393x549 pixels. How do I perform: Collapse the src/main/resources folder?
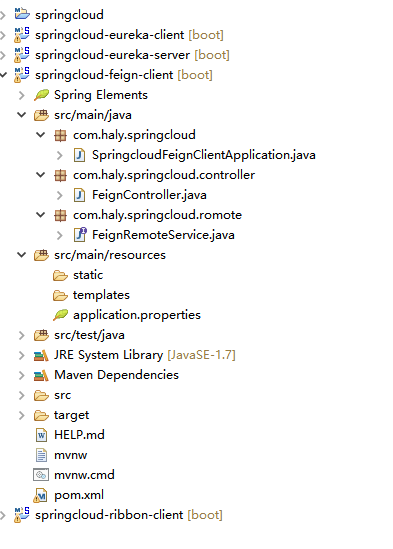(x=22, y=255)
